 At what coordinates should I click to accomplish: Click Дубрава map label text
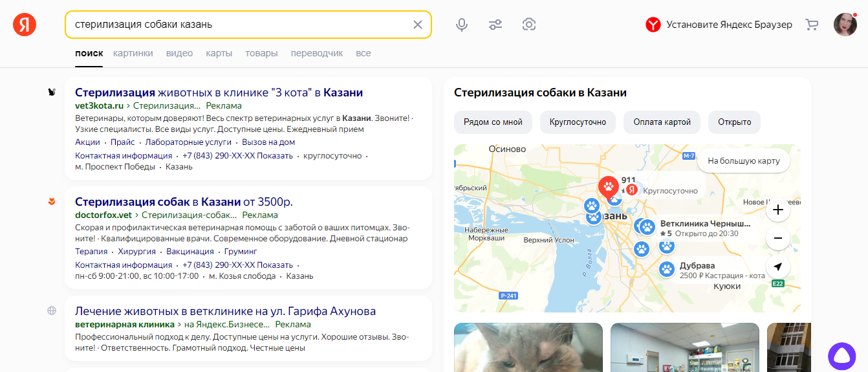click(x=697, y=266)
